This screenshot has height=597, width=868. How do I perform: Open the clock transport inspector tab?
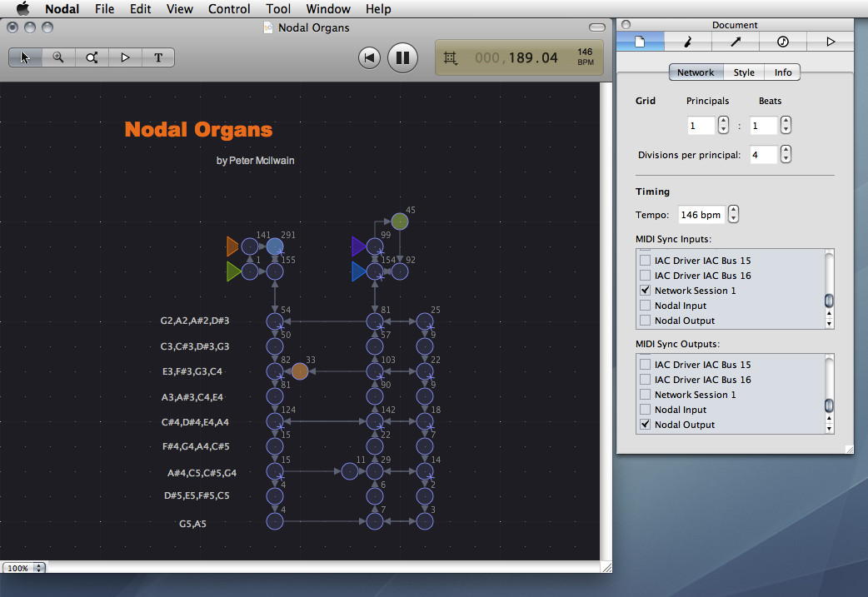(783, 42)
